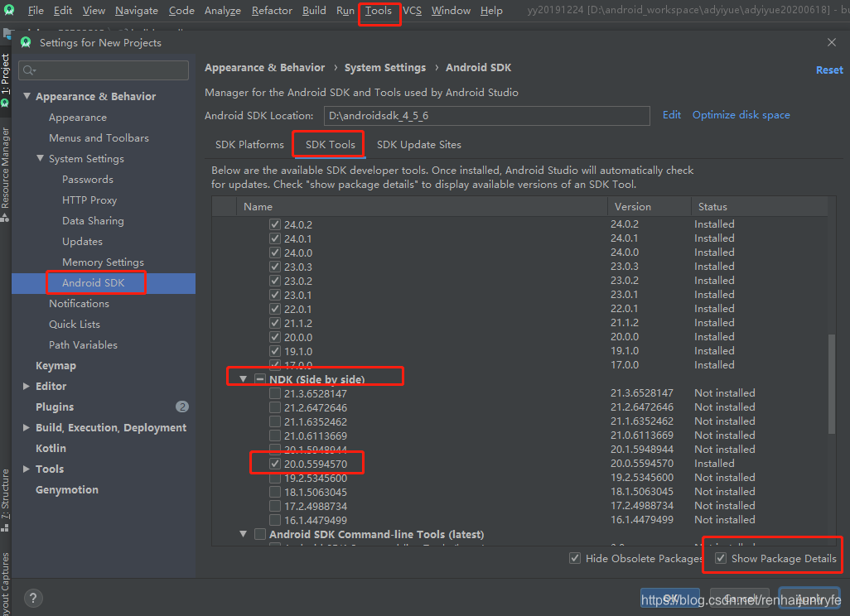Click Optimize disk space link
This screenshot has height=616, width=850.
click(x=741, y=115)
